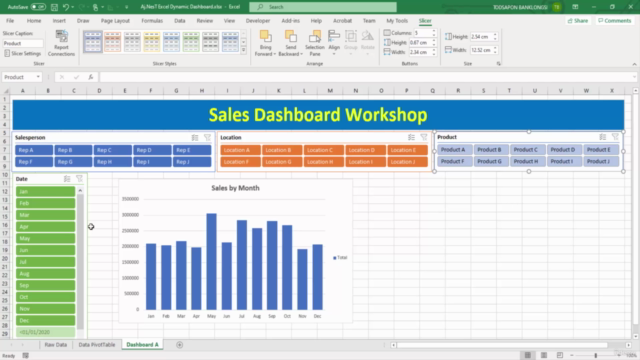Clear filter on Location slicer
The image size is (640, 360).
[x=424, y=138]
